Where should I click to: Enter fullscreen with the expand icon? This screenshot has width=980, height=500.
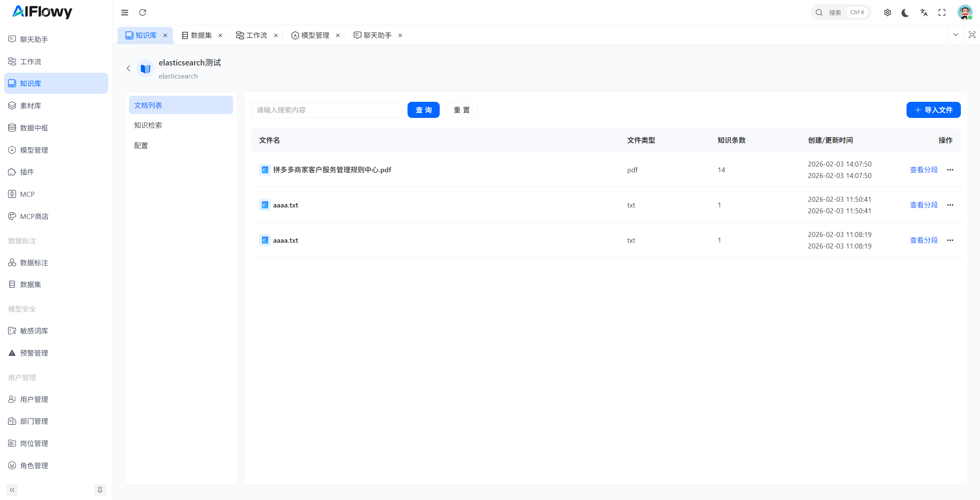point(942,13)
